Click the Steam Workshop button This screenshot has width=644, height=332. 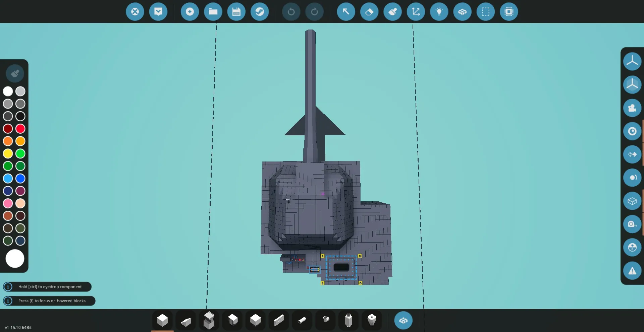[259, 12]
